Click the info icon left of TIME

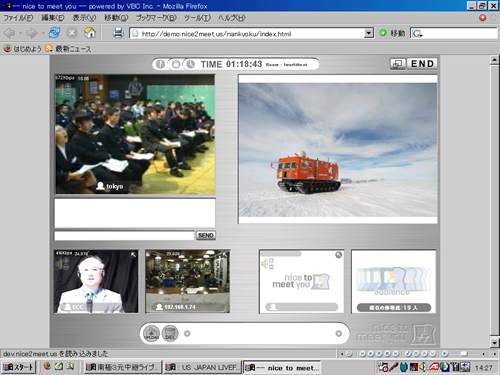pos(160,64)
